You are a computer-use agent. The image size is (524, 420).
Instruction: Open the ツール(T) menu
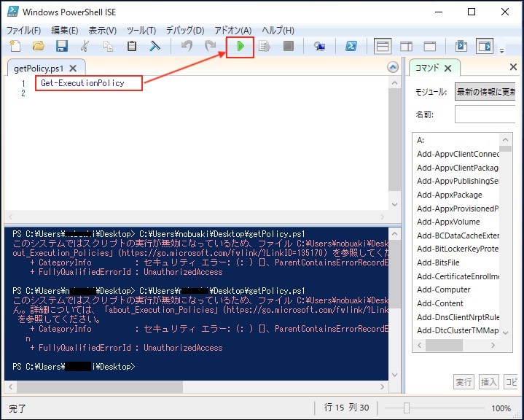141,31
